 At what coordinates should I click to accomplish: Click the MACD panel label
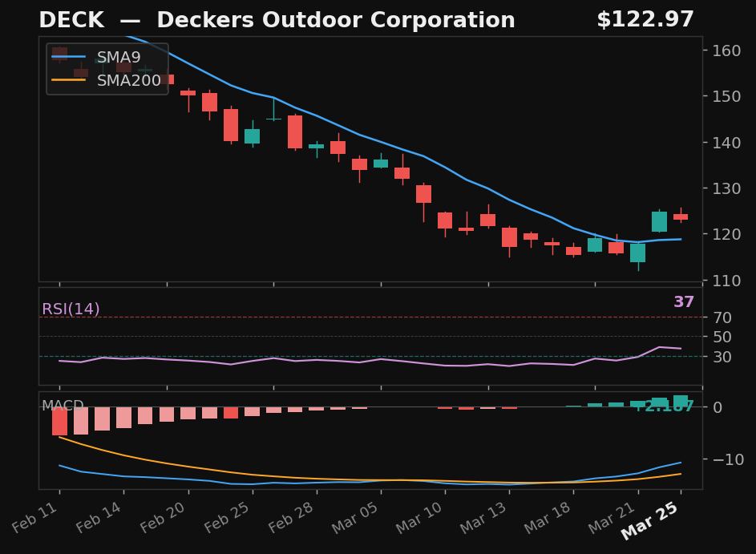63,405
